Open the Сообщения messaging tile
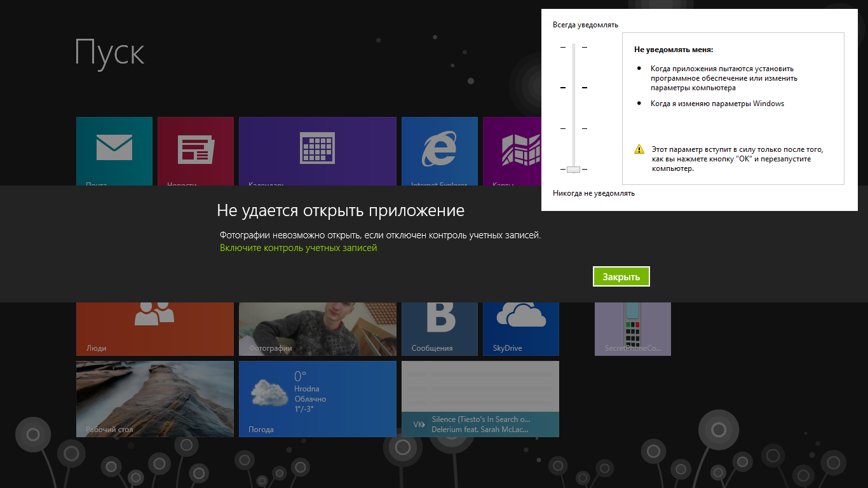 [x=440, y=329]
